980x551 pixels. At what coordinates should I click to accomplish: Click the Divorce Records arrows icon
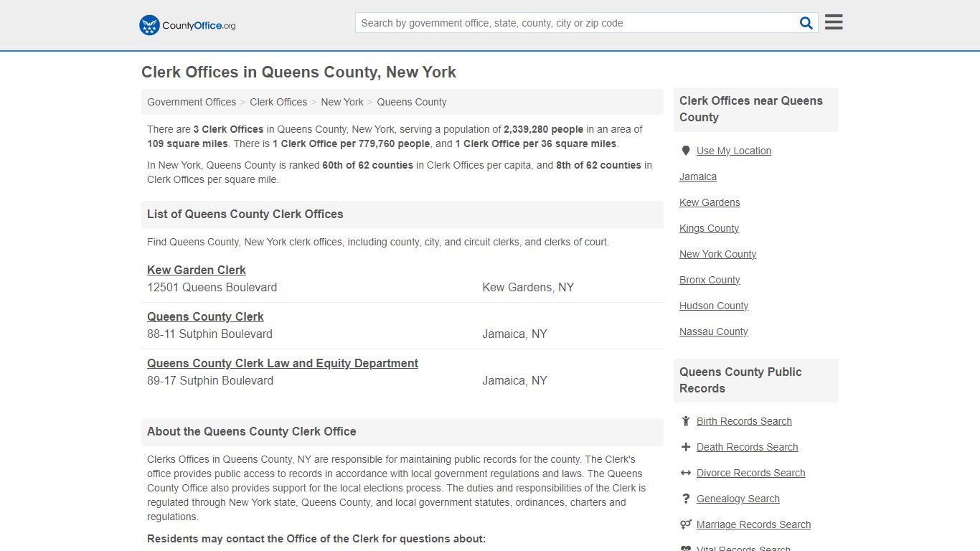686,473
